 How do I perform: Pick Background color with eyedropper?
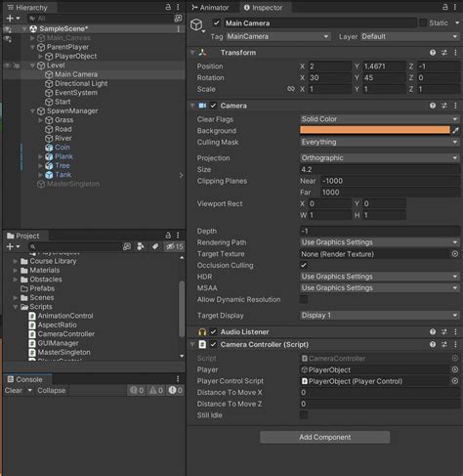[455, 130]
